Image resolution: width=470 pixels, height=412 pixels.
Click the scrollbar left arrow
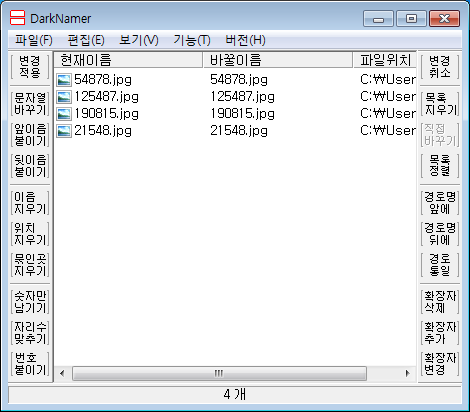[x=62, y=373]
